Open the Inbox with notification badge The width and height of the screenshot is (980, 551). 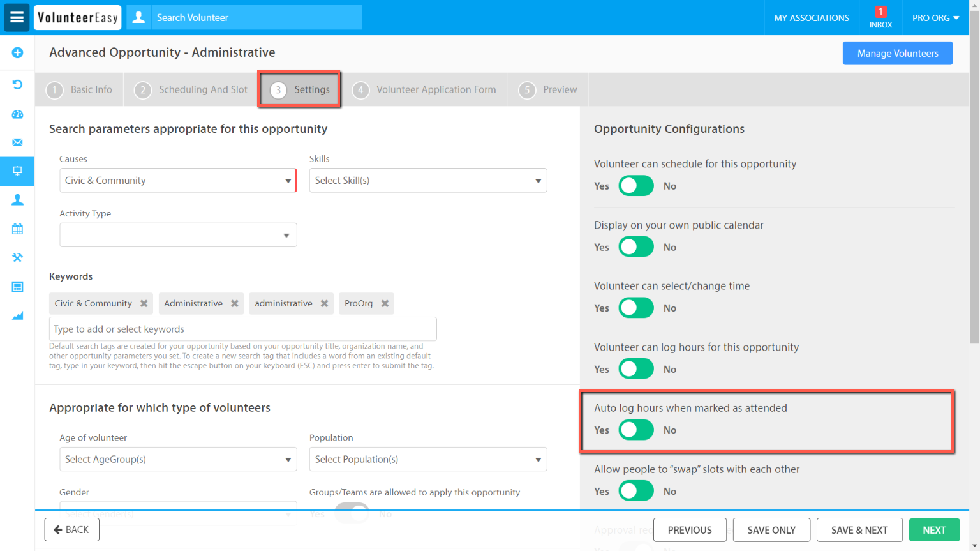(x=880, y=17)
